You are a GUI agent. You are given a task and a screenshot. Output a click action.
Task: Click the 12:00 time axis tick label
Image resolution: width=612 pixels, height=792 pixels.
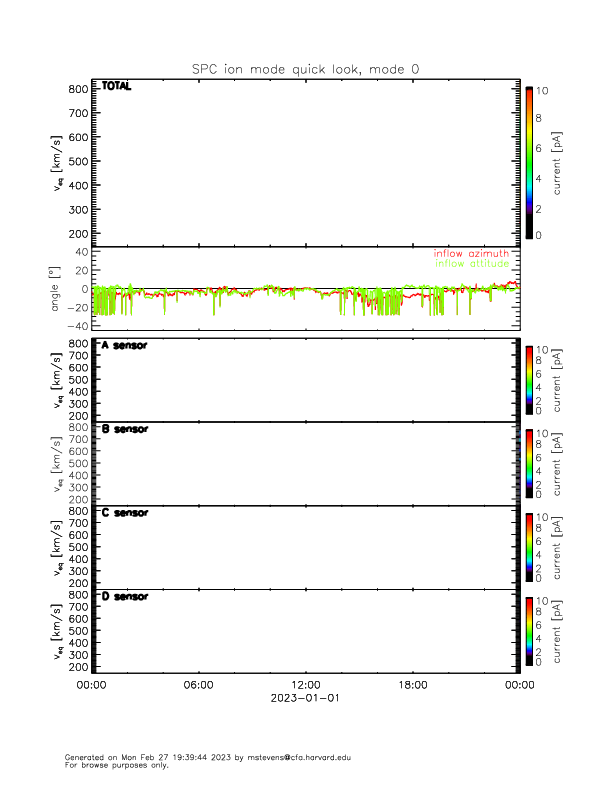(x=305, y=686)
